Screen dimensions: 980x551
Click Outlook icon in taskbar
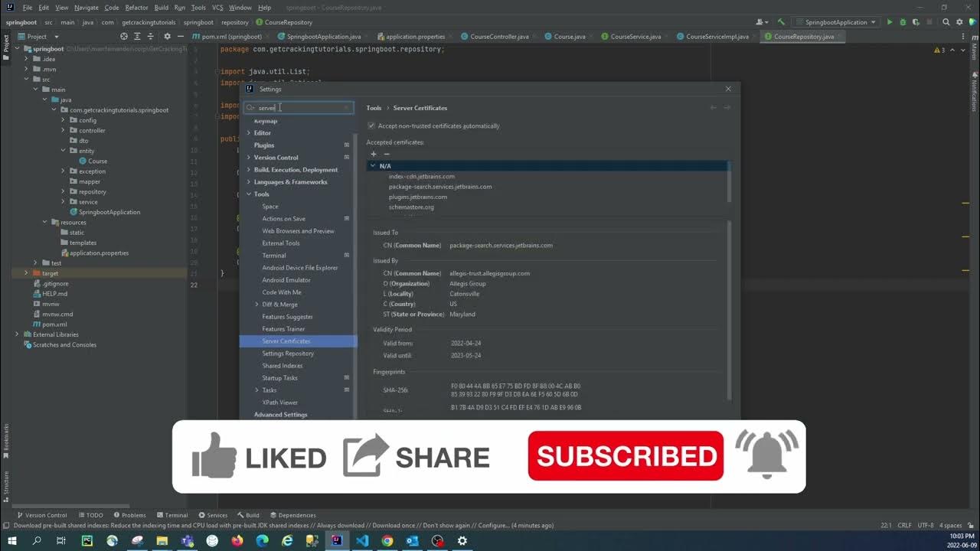pos(412,540)
